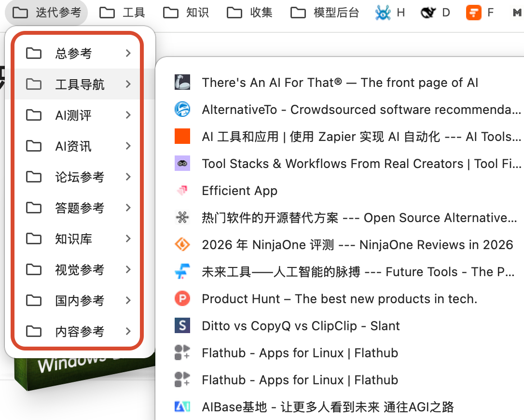This screenshot has height=420, width=524.
Task: Expand the 视觉参考 submenu chevron
Action: 128,269
